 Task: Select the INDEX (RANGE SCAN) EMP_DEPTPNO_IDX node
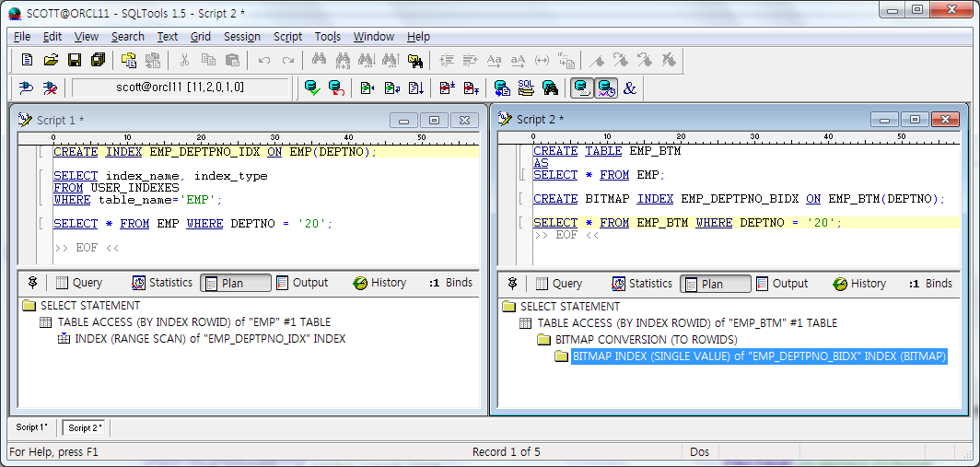pos(210,339)
